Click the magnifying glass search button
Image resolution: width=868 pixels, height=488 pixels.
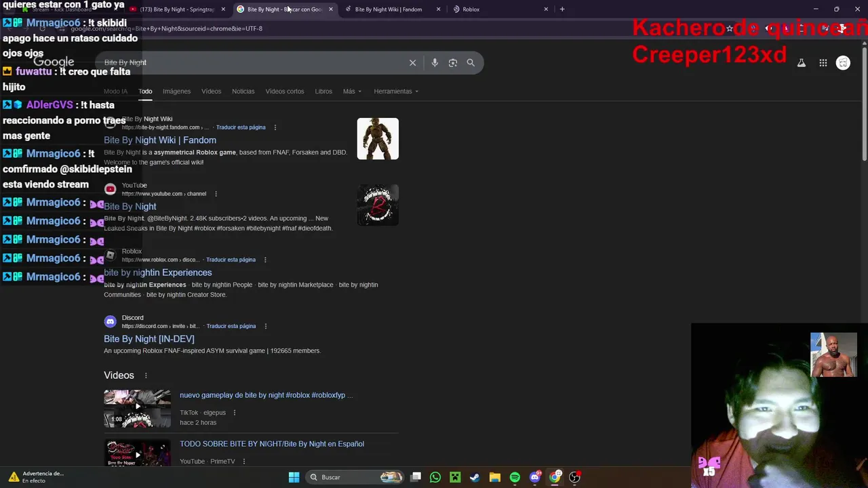[471, 62]
